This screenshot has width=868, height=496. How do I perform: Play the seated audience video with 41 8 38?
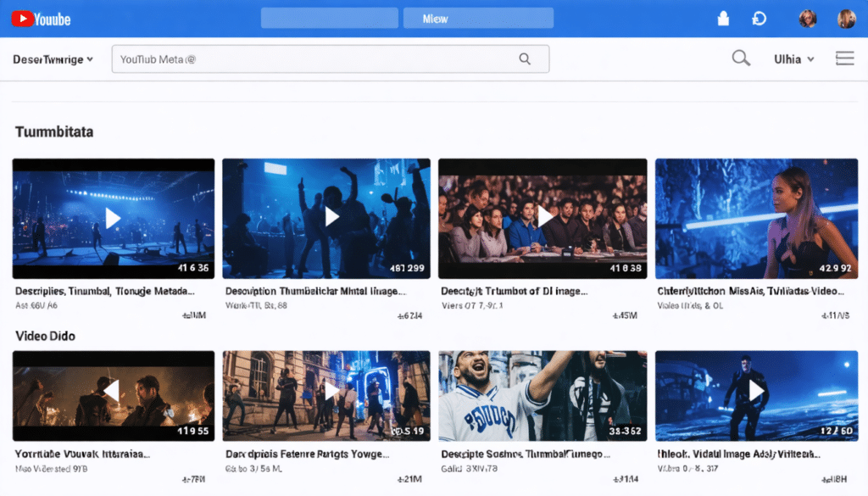pos(545,217)
